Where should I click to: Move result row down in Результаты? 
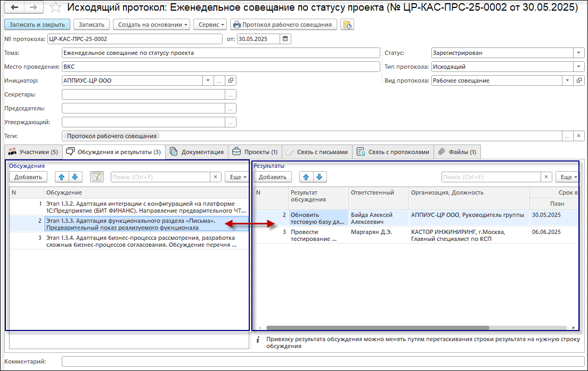[x=320, y=177]
